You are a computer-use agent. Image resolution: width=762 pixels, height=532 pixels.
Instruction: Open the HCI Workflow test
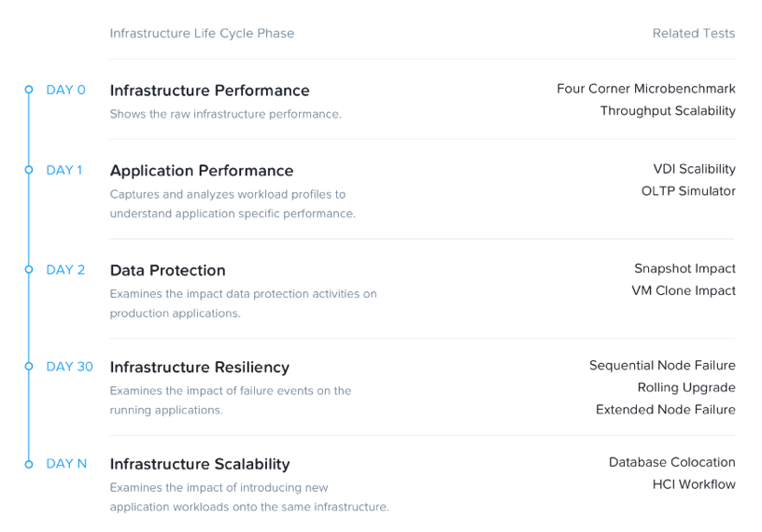pyautogui.click(x=694, y=484)
